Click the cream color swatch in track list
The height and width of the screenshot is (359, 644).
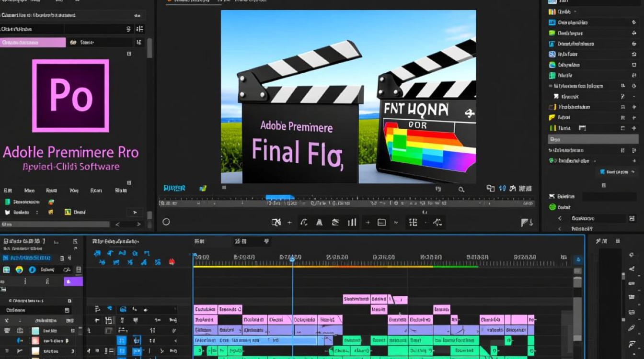coord(35,351)
